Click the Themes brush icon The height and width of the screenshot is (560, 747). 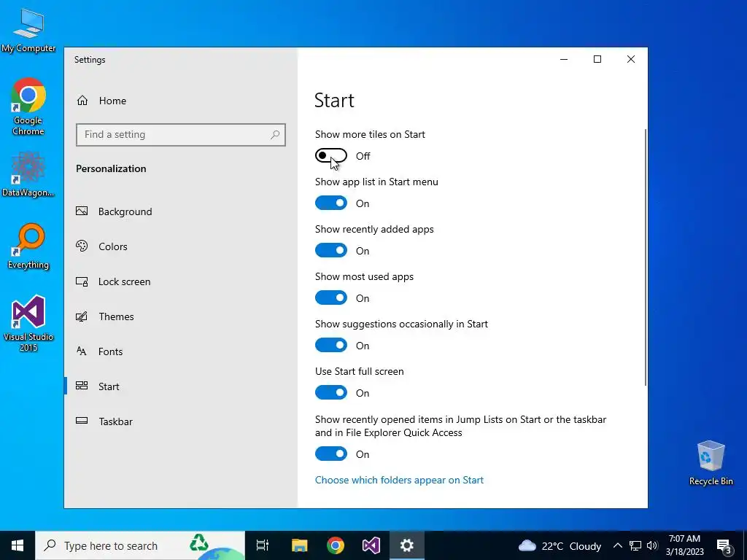point(82,316)
